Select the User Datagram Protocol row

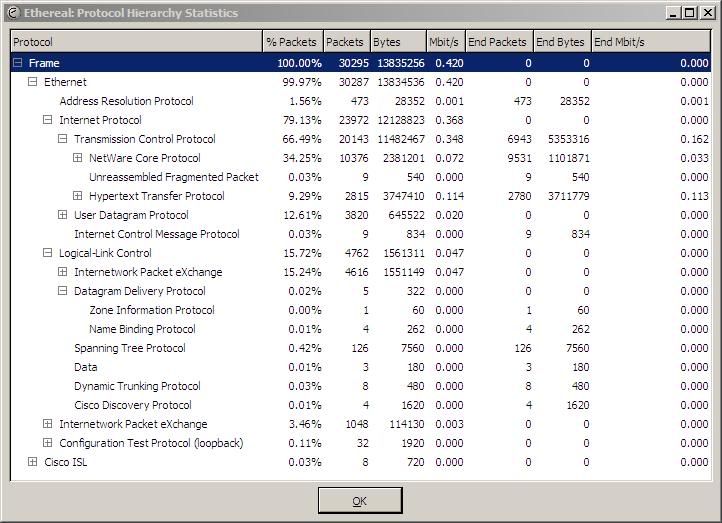pyautogui.click(x=361, y=215)
